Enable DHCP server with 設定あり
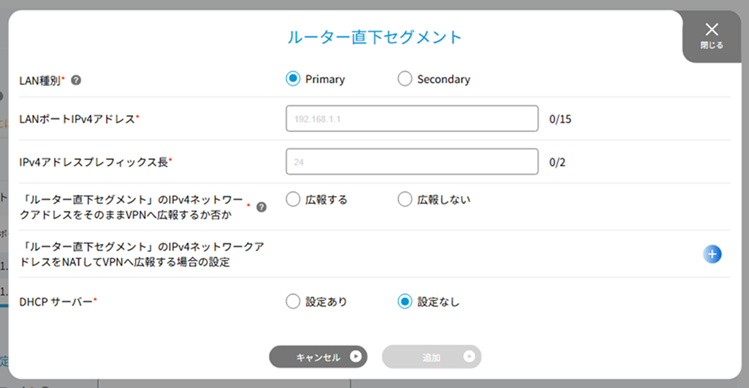The height and width of the screenshot is (388, 749). pyautogui.click(x=292, y=302)
